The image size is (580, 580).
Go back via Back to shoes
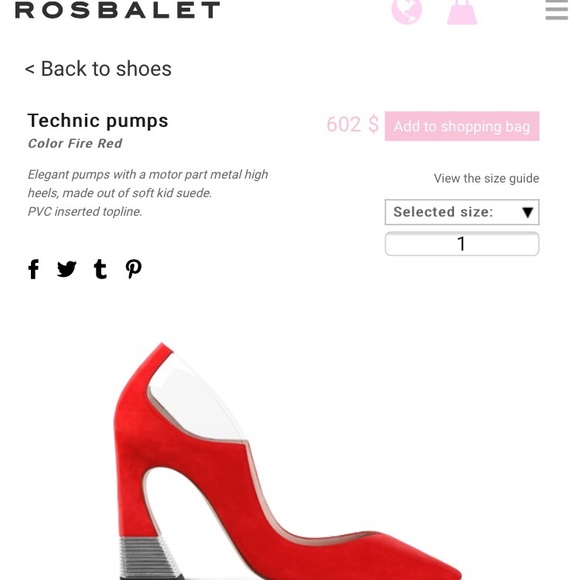98,69
